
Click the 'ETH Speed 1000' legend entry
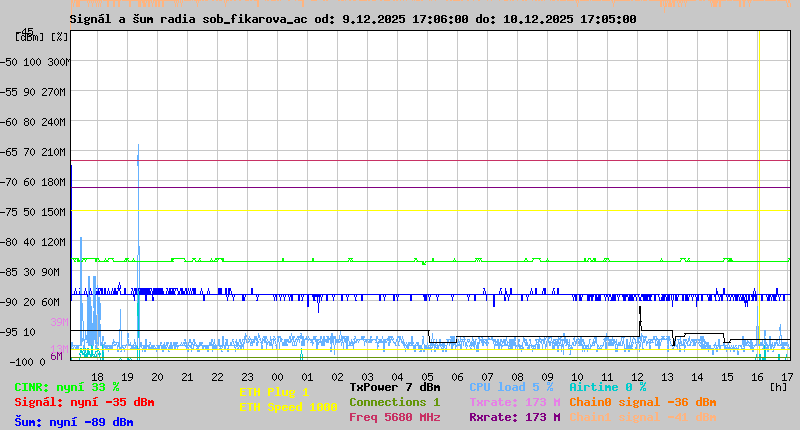(x=288, y=407)
